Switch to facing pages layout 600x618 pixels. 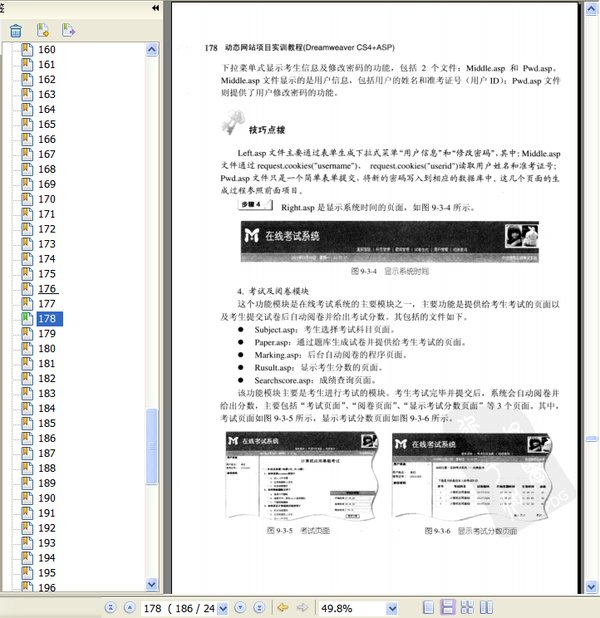(486, 607)
